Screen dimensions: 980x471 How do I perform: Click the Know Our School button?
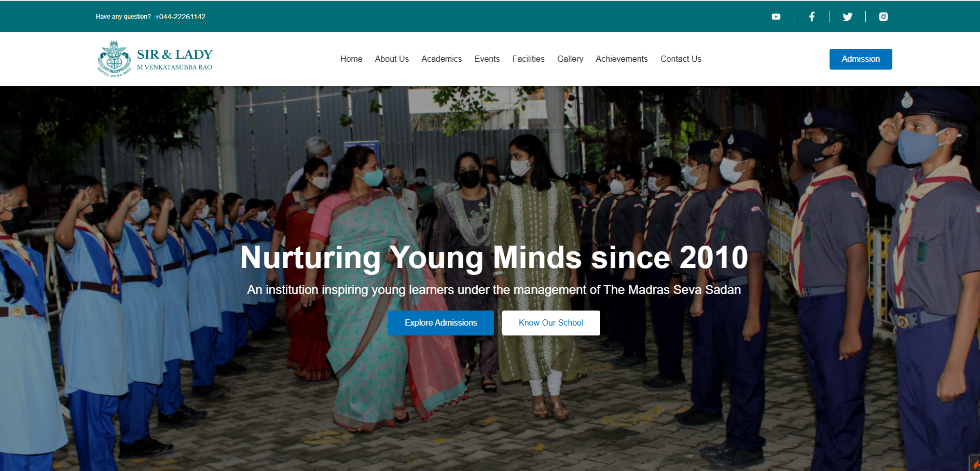(551, 323)
